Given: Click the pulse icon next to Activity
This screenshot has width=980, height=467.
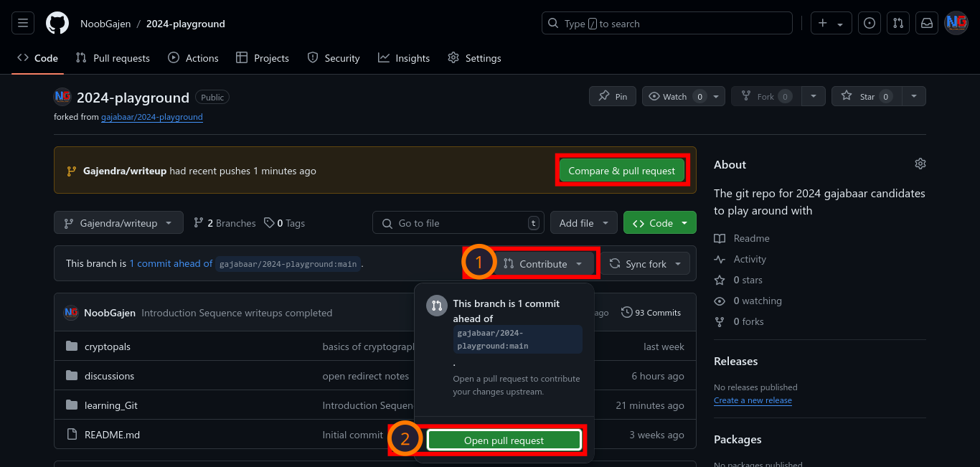Looking at the screenshot, I should pyautogui.click(x=720, y=259).
